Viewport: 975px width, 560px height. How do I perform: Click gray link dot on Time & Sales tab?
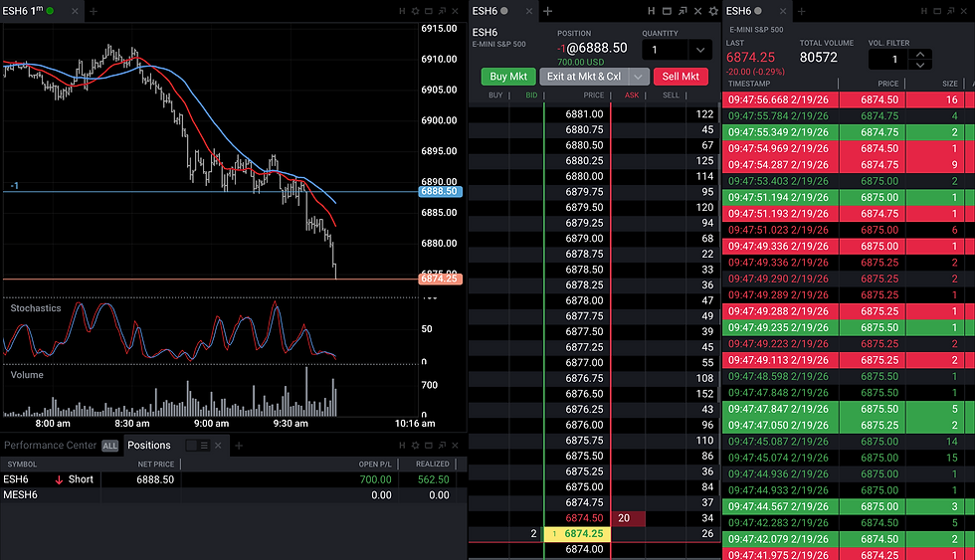[758, 11]
